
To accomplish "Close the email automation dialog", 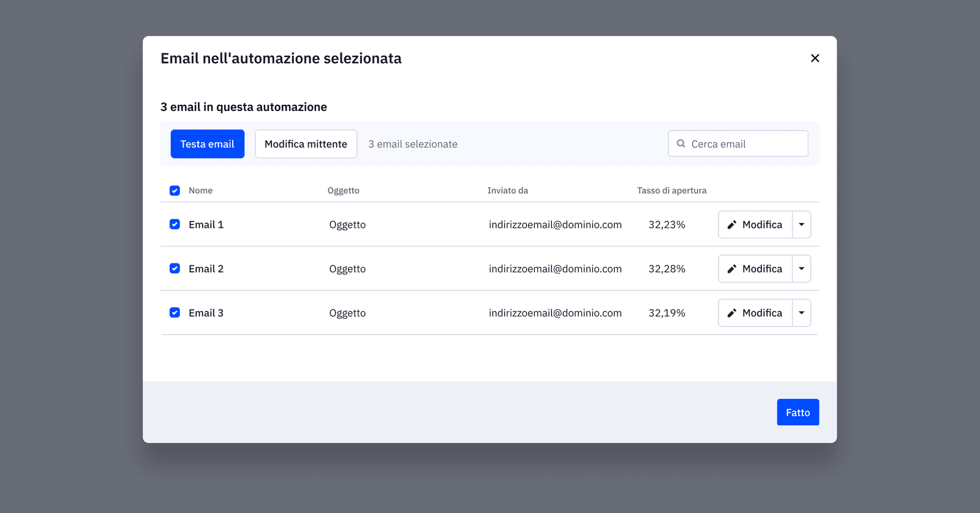I will (815, 58).
